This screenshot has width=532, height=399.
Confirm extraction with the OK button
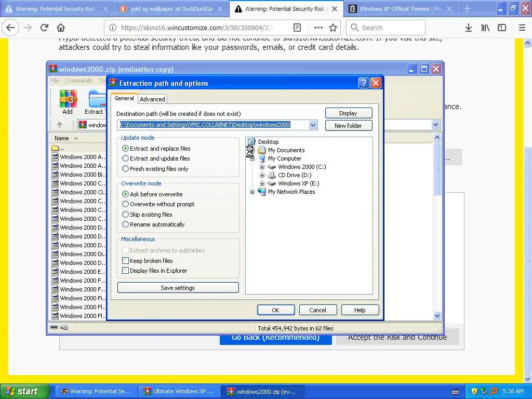pyautogui.click(x=276, y=310)
